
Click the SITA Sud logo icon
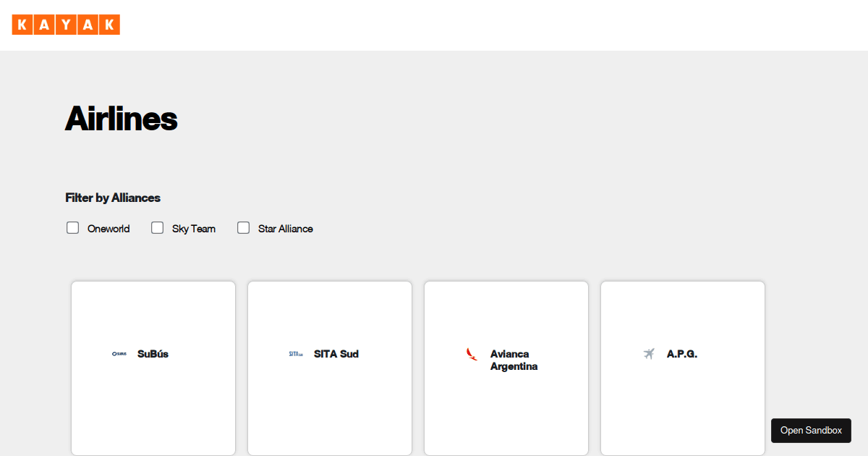pyautogui.click(x=296, y=354)
